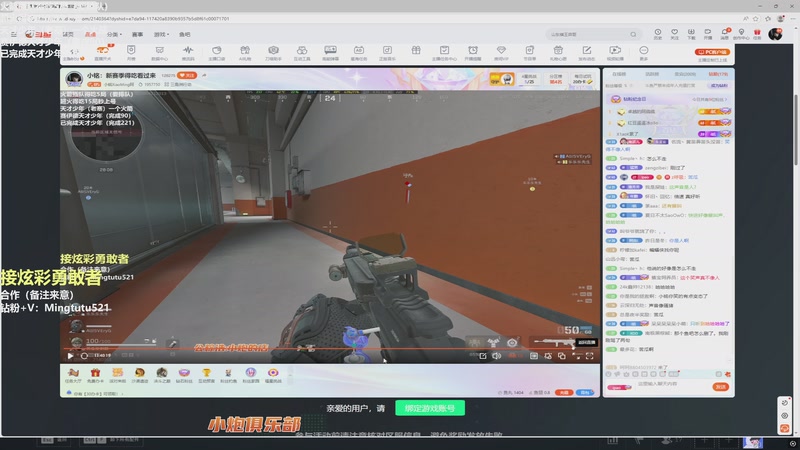Image resolution: width=800 pixels, height=450 pixels.
Task: Focus the chat message input box
Action: tap(671, 387)
